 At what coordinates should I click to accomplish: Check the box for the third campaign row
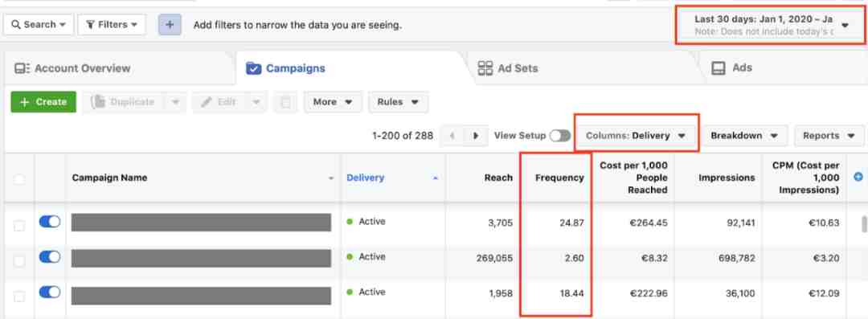coord(19,297)
